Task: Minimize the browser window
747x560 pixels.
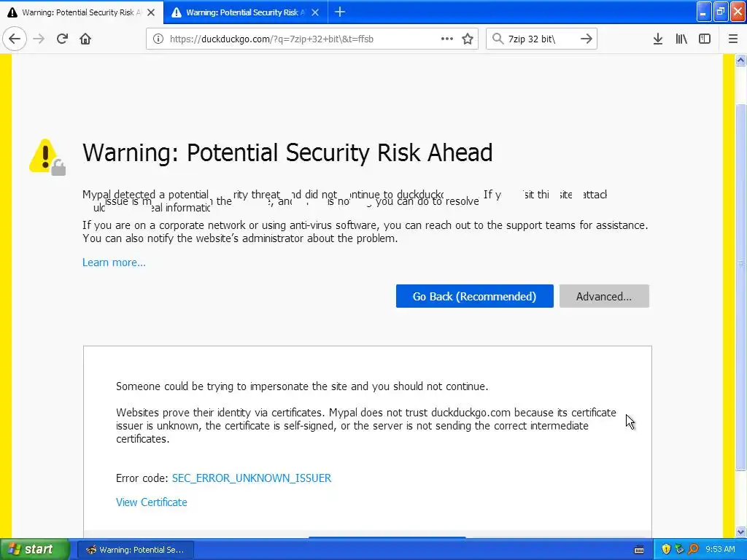Action: point(704,12)
